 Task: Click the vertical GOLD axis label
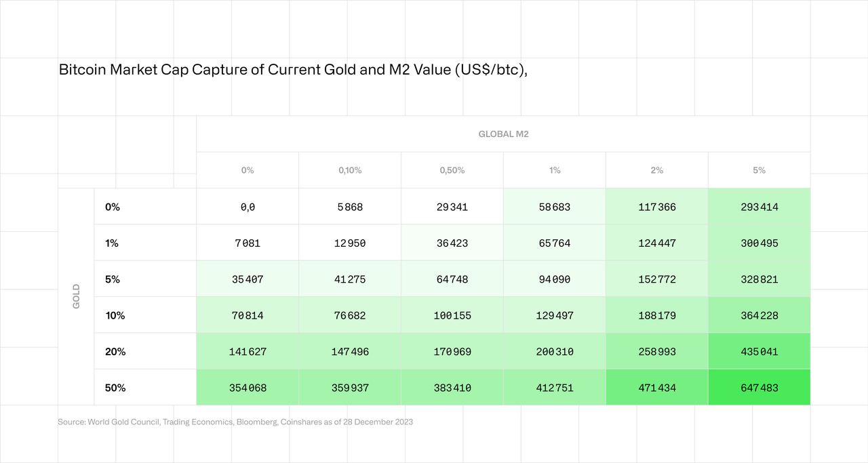tap(76, 297)
